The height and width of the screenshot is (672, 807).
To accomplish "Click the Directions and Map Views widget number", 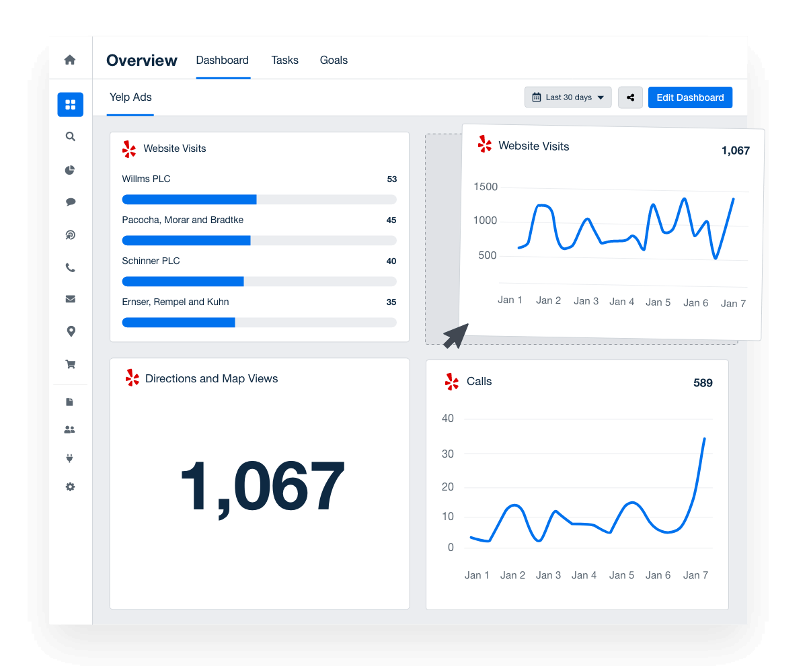I will (262, 487).
